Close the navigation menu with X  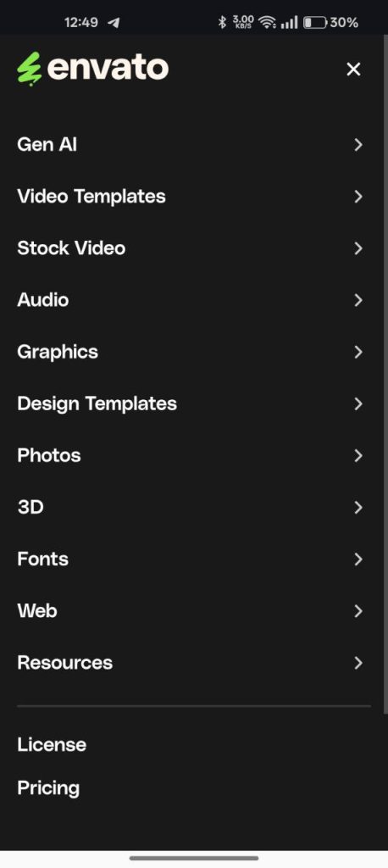tap(353, 70)
